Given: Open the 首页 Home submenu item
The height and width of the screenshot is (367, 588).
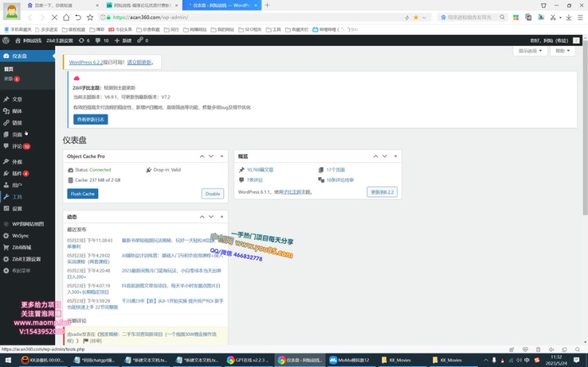Looking at the screenshot, I should tap(8, 69).
